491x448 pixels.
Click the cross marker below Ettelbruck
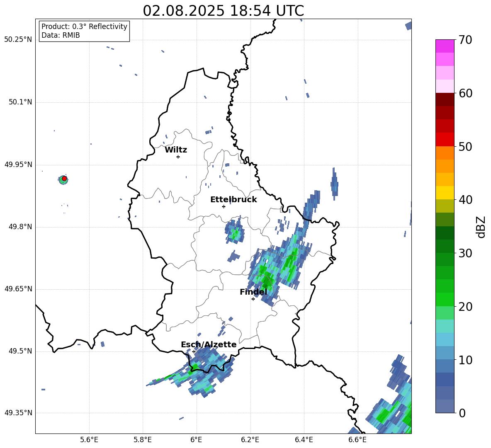[x=224, y=206]
